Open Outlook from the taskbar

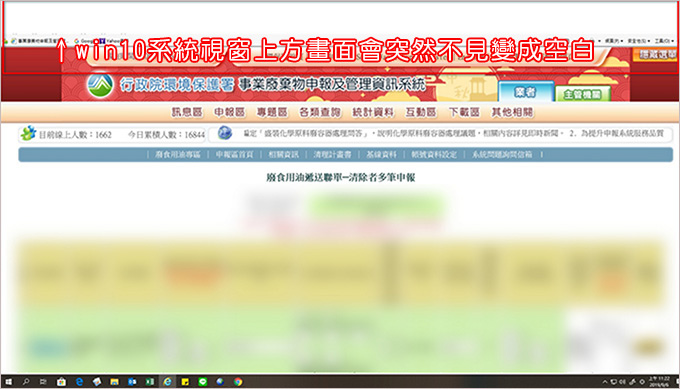coord(132,382)
